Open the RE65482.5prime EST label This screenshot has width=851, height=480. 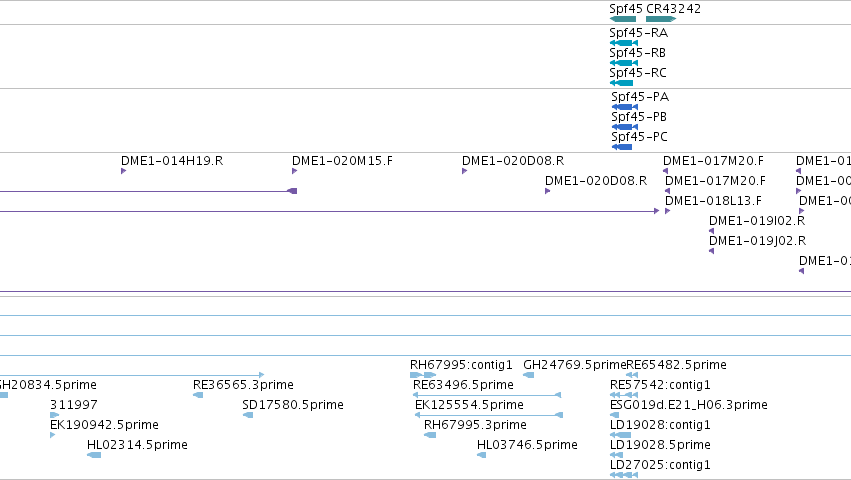[x=676, y=365]
